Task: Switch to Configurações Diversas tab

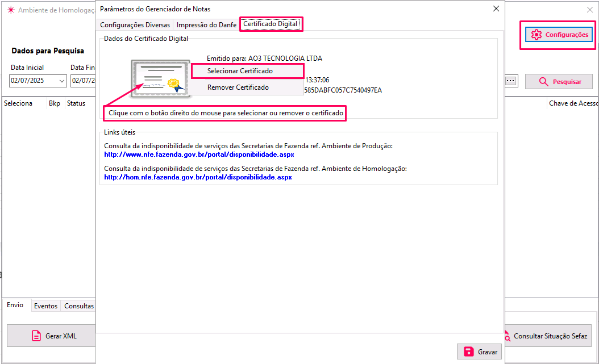Action: tap(135, 25)
